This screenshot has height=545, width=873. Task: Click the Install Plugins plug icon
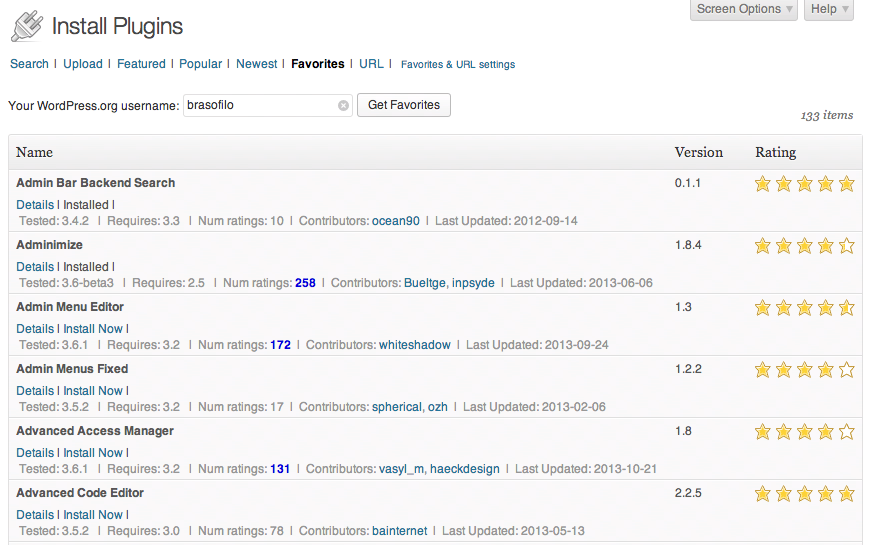27,26
